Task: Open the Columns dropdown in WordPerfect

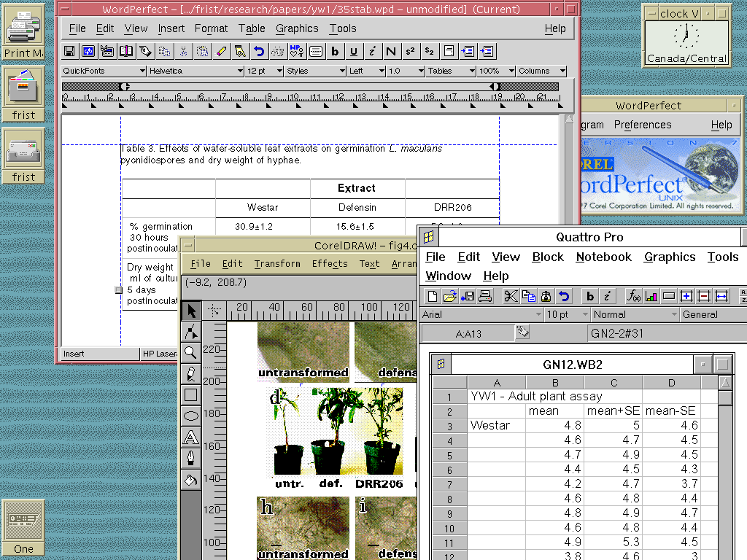Action: [542, 71]
